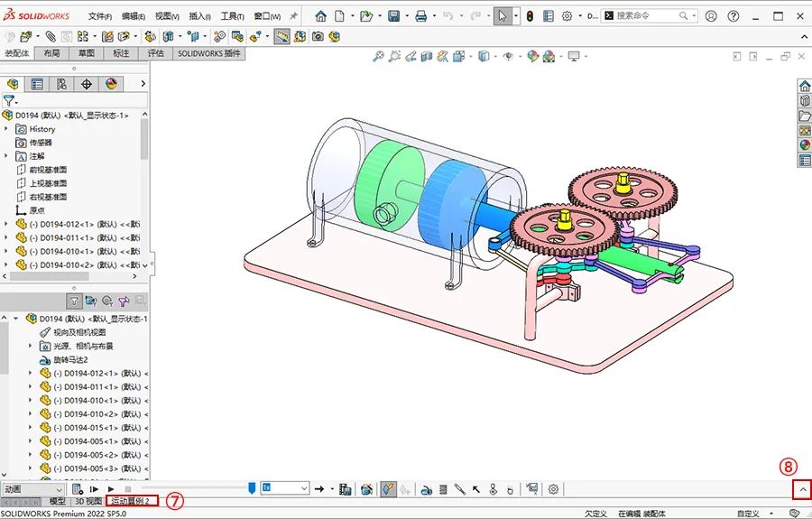Open the Animation Wizard icon

[366, 489]
